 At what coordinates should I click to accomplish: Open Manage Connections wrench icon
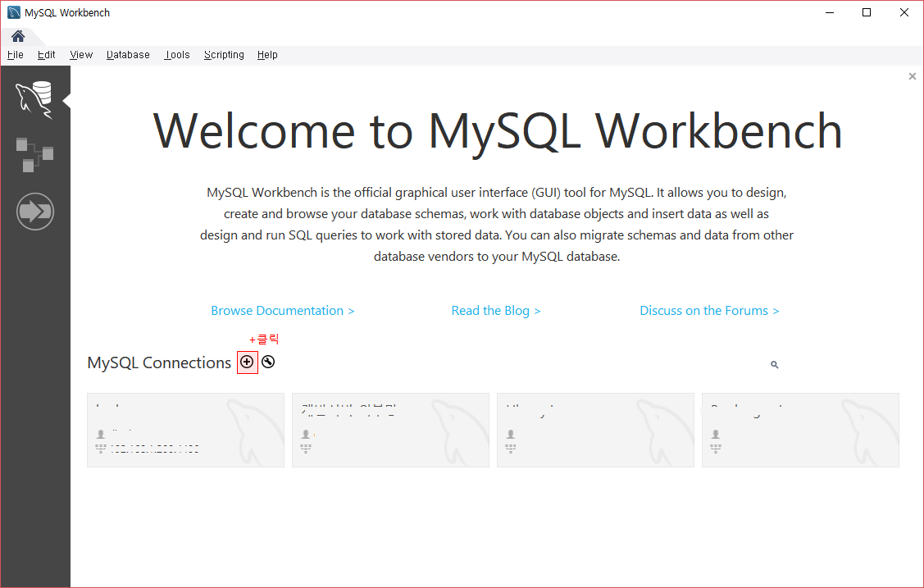coord(268,362)
